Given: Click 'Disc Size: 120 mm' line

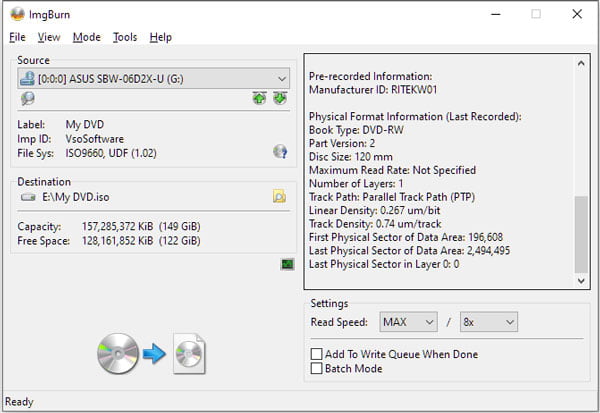Looking at the screenshot, I should tap(351, 157).
